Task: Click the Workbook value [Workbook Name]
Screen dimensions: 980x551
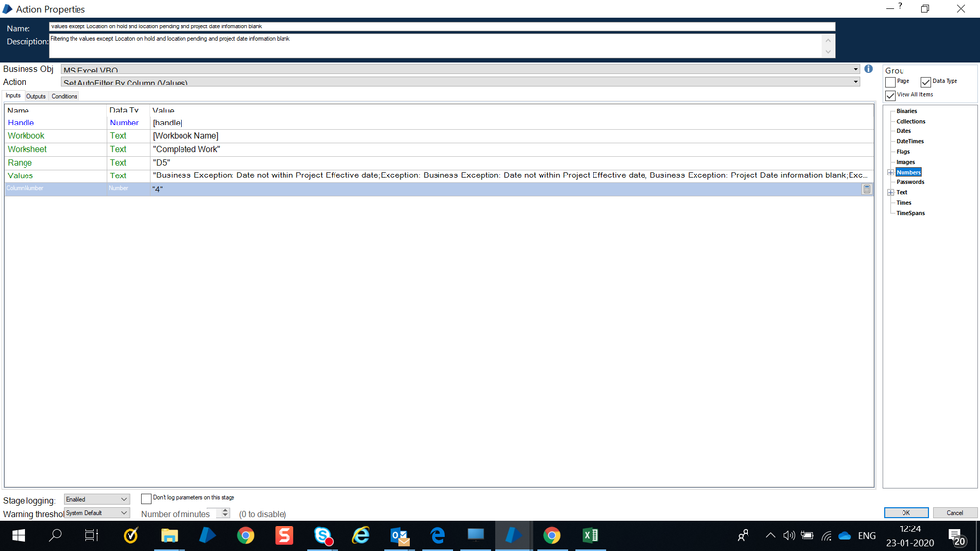Action: pyautogui.click(x=185, y=136)
